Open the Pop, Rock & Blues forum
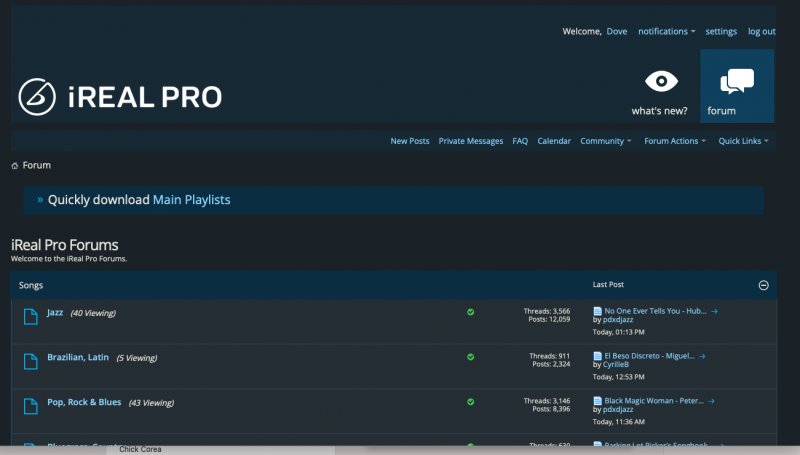The width and height of the screenshot is (800, 455). pyautogui.click(x=84, y=402)
